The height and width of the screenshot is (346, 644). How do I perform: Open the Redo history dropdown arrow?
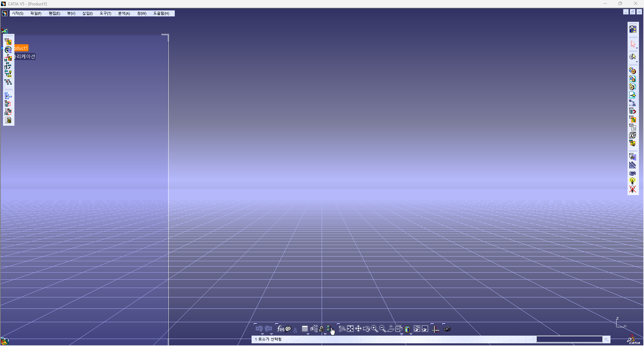272,334
